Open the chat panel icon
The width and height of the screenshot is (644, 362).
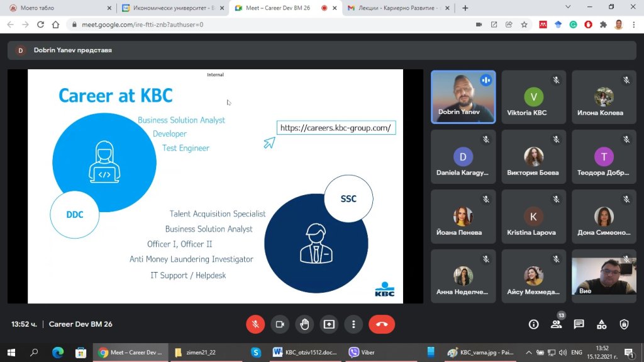(x=579, y=325)
